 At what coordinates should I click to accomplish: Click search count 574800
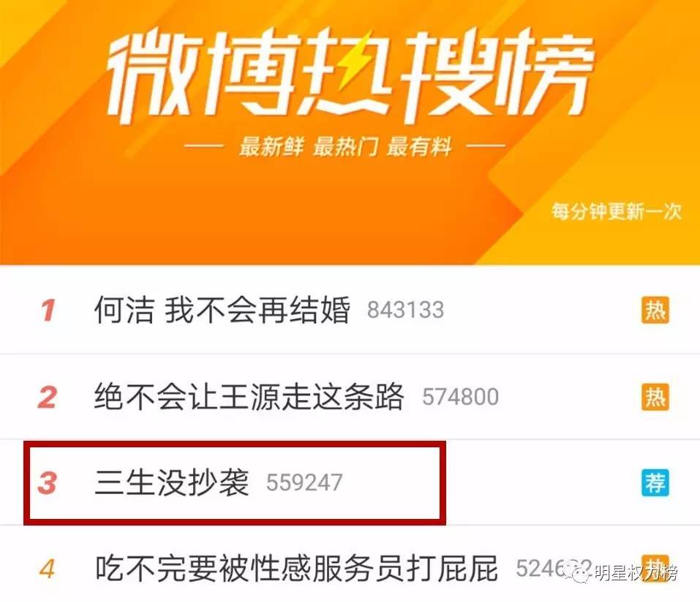[x=460, y=397]
